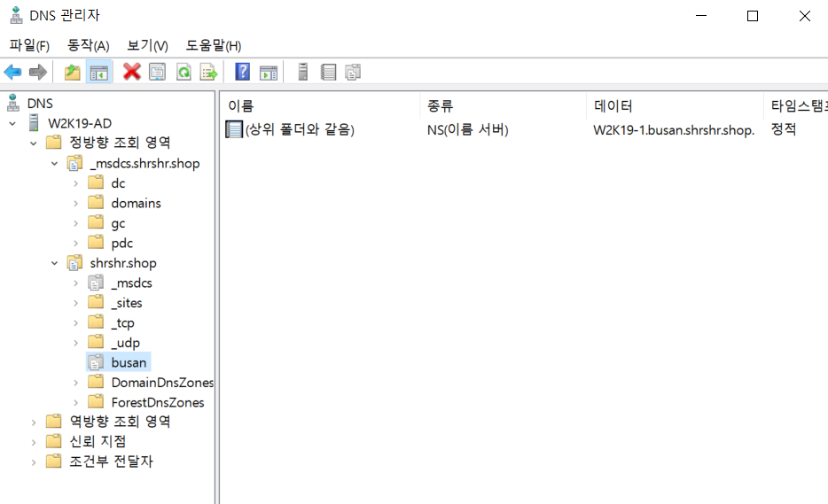Click the Up one level folder icon

pyautogui.click(x=73, y=72)
